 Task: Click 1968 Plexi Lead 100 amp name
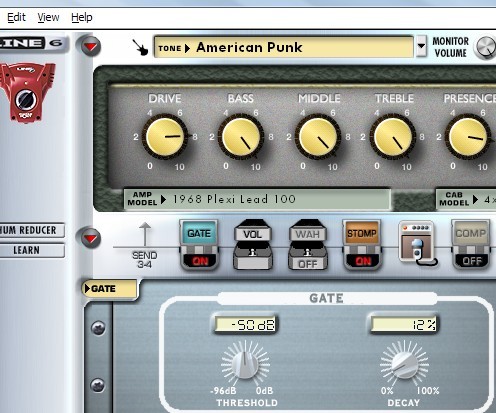(234, 199)
